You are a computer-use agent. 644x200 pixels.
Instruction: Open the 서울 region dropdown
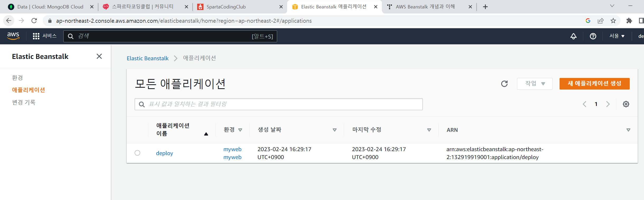click(x=617, y=36)
